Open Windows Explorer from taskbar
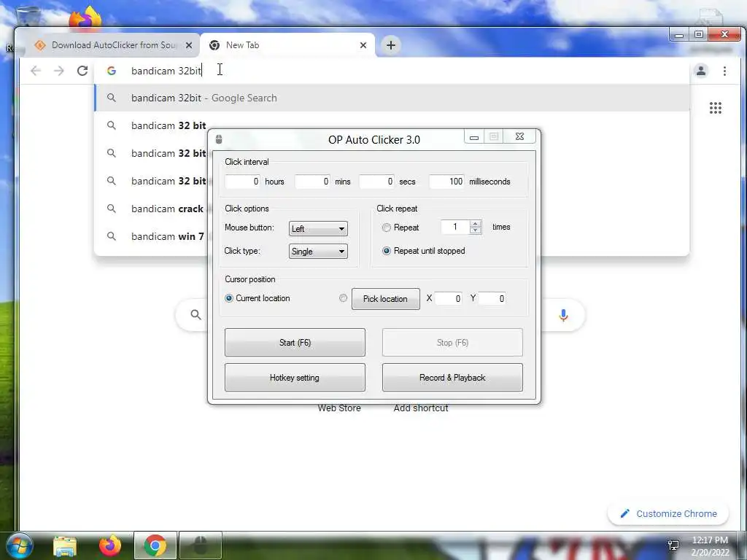 click(65, 545)
